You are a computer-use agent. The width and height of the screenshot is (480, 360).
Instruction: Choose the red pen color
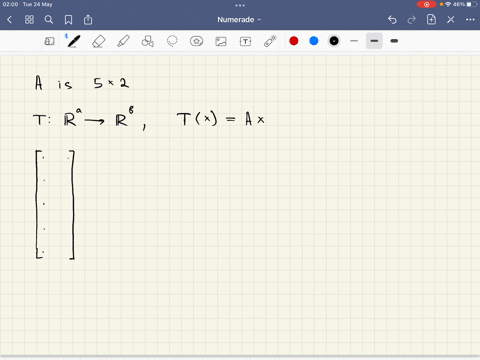pos(294,41)
